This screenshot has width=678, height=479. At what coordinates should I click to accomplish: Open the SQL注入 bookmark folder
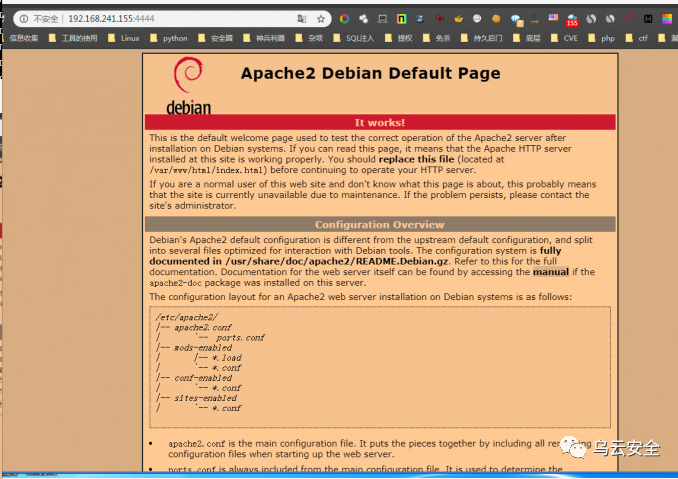point(354,38)
